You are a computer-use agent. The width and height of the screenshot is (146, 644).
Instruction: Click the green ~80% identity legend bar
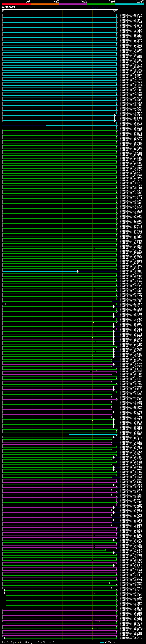coord(101,4)
